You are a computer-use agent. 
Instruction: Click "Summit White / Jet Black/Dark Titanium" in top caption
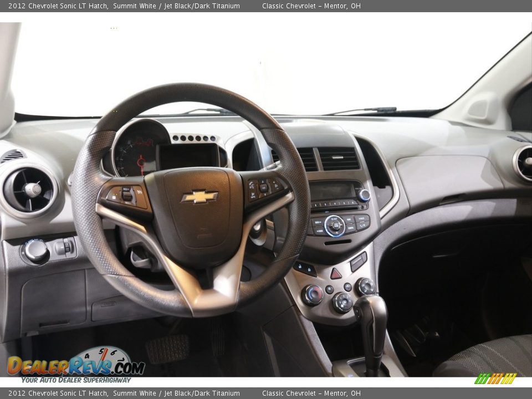[x=176, y=6]
